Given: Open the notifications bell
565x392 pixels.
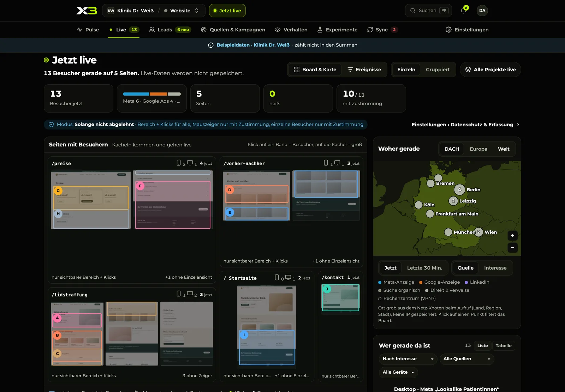Looking at the screenshot, I should (x=463, y=11).
